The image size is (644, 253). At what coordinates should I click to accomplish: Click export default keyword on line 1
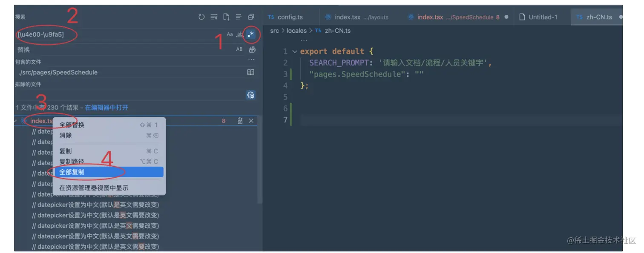332,51
